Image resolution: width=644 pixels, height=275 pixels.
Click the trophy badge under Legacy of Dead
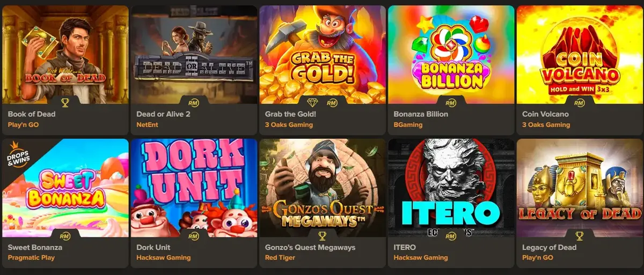point(580,235)
